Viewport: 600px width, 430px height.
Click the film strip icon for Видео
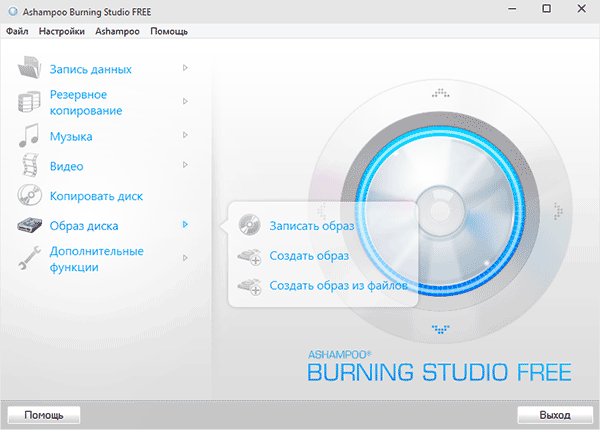pyautogui.click(x=30, y=165)
